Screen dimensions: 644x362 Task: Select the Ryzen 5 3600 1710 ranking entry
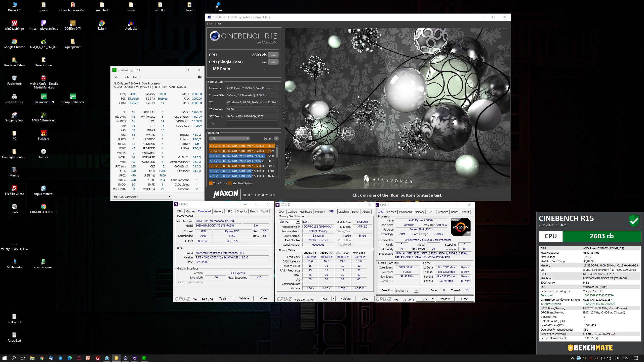pyautogui.click(x=242, y=171)
